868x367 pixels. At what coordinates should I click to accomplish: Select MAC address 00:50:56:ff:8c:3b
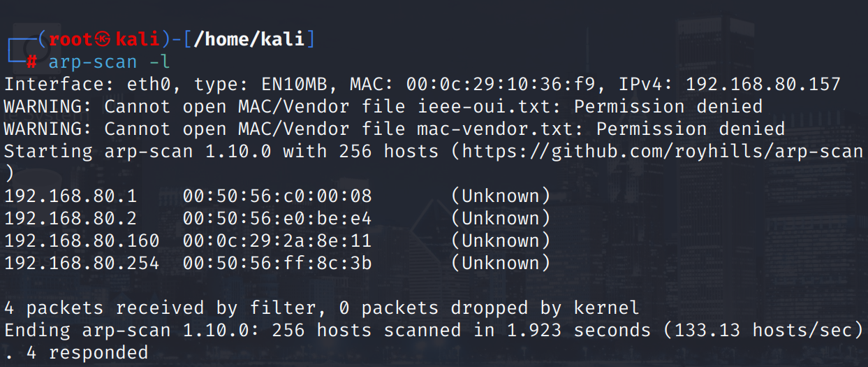pos(277,264)
